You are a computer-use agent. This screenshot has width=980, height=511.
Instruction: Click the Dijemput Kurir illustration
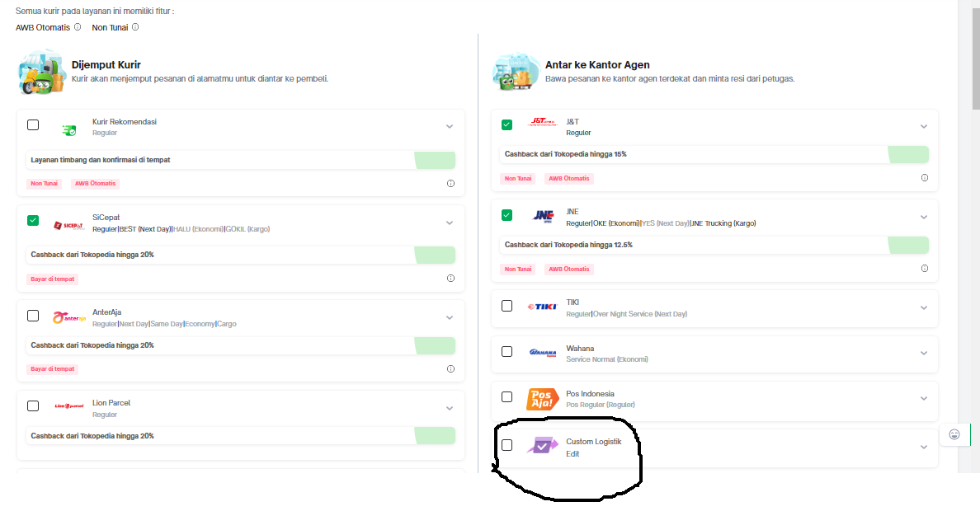(42, 73)
